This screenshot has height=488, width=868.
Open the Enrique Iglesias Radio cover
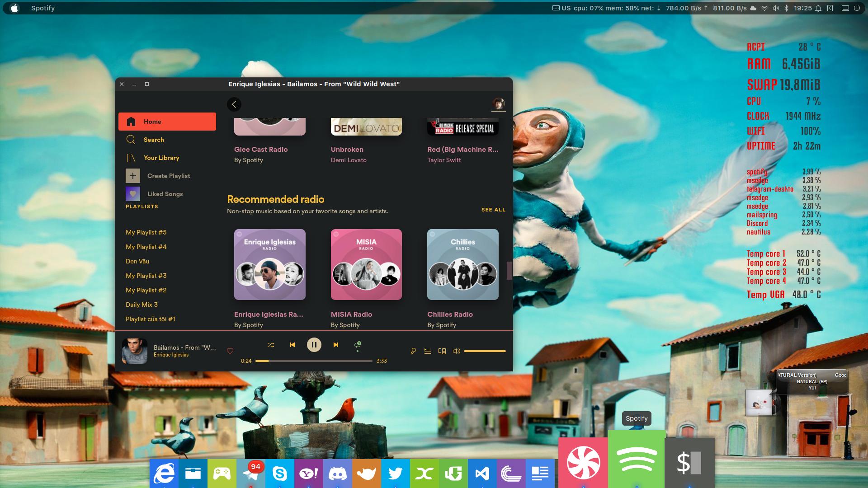click(x=270, y=264)
